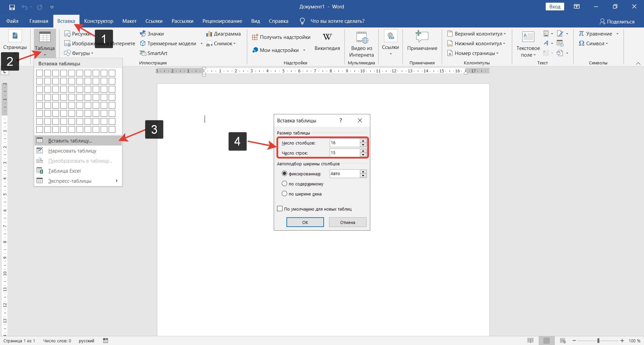Click the dialog help question mark
The height and width of the screenshot is (345, 644).
point(341,120)
